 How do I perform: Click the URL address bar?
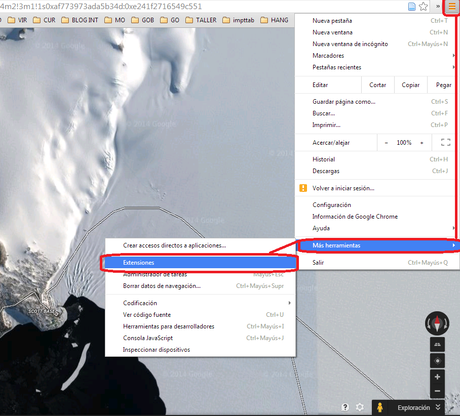pos(202,6)
